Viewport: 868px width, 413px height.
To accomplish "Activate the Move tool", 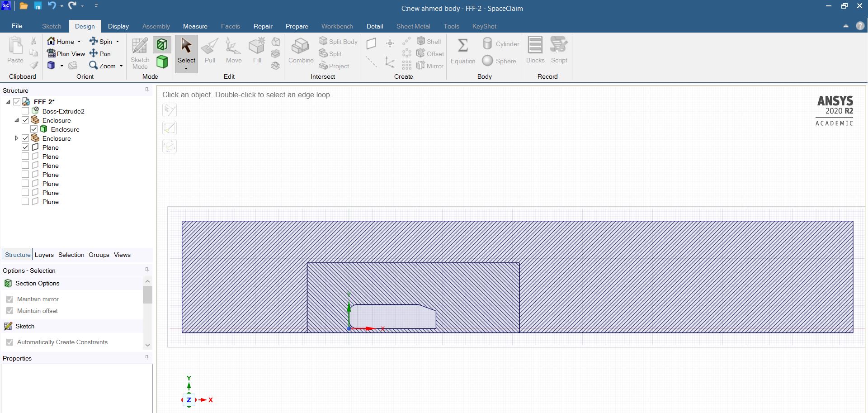I will pos(233,51).
